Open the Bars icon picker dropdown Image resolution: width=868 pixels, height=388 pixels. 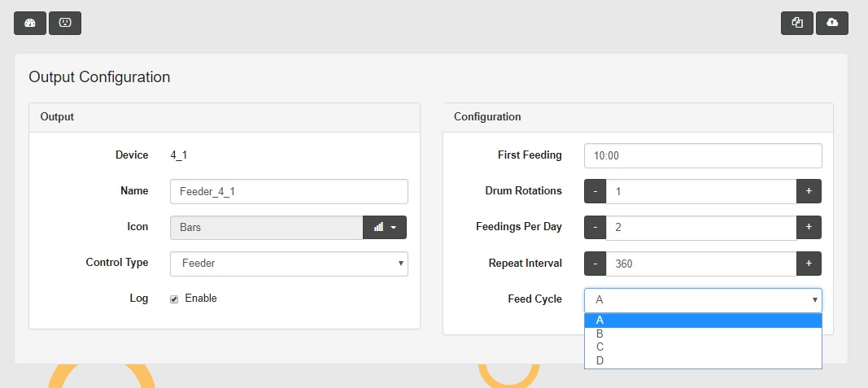[x=385, y=228]
